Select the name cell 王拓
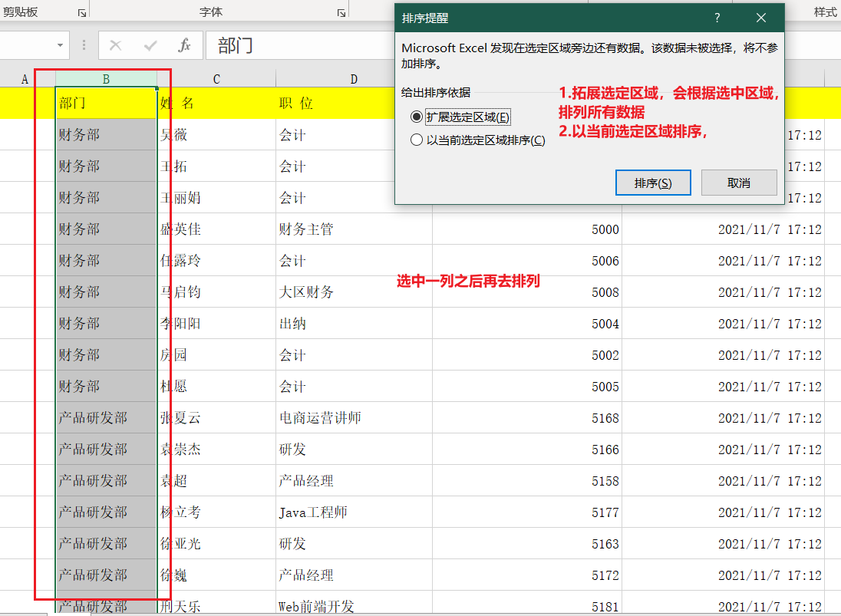Viewport: 841px width, 616px height. (216, 166)
